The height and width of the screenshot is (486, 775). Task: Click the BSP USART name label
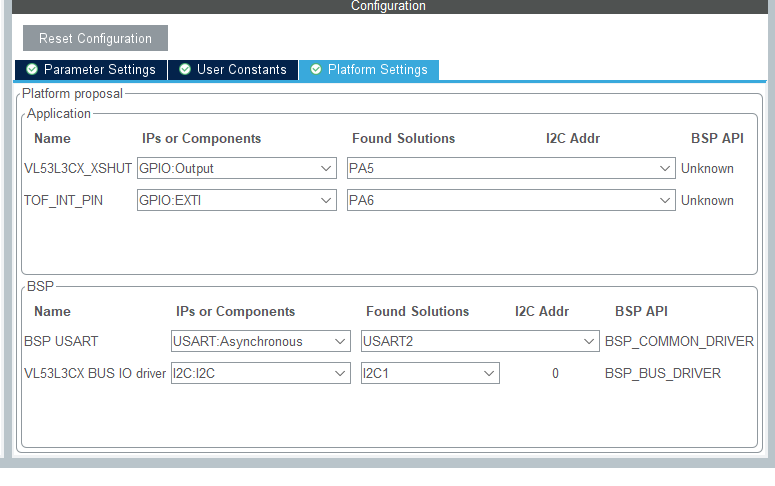click(x=61, y=342)
